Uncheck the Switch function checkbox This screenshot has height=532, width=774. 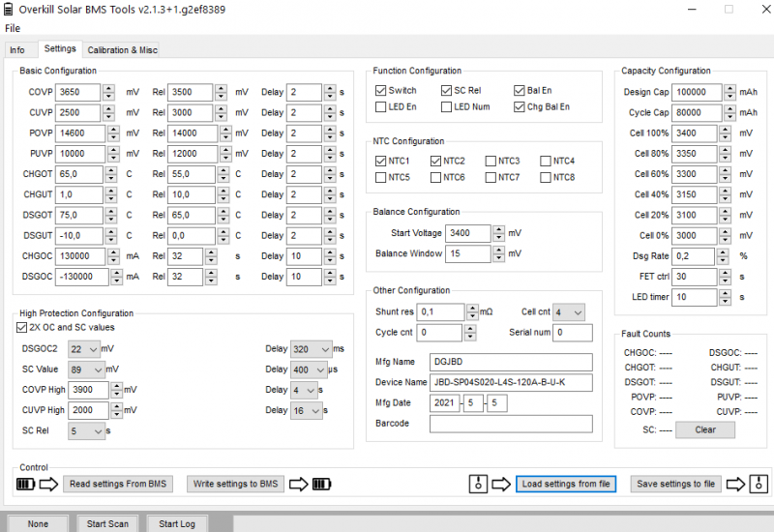tap(381, 90)
